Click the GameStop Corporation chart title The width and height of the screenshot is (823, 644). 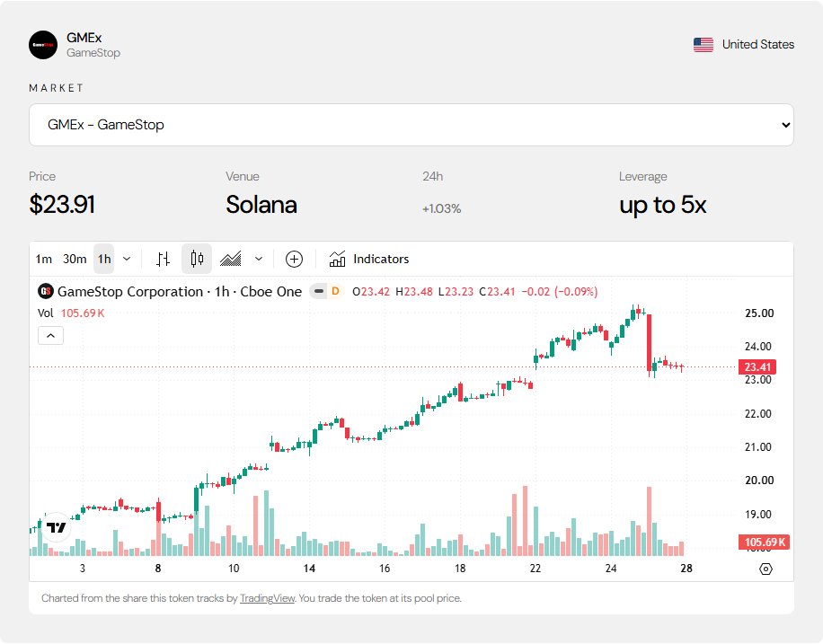click(x=180, y=292)
